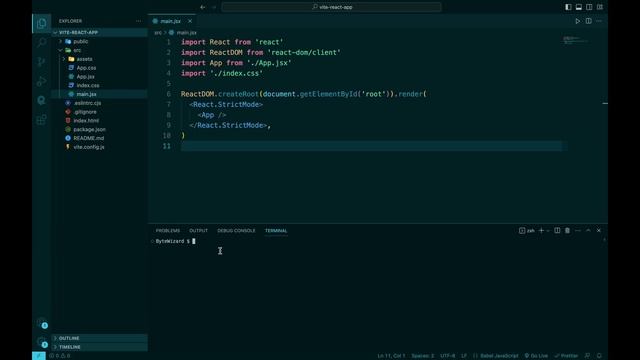The image size is (640, 360).
Task: Toggle Go Live server in status bar
Action: (536, 356)
